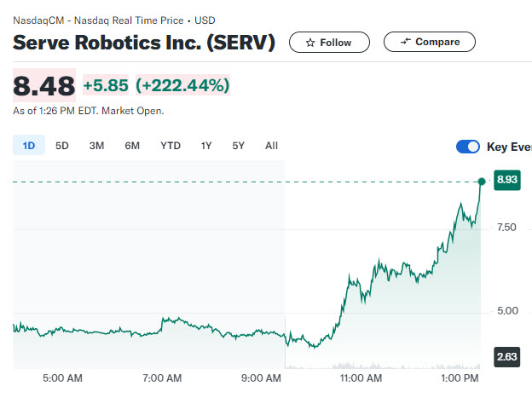Switch to the 5Y chart range
The image size is (532, 398).
238,146
